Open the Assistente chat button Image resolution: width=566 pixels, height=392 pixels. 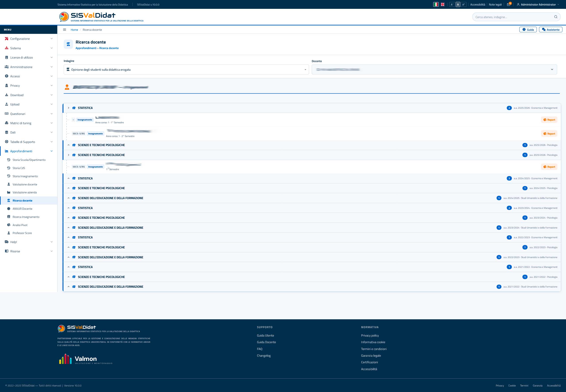[x=551, y=30]
